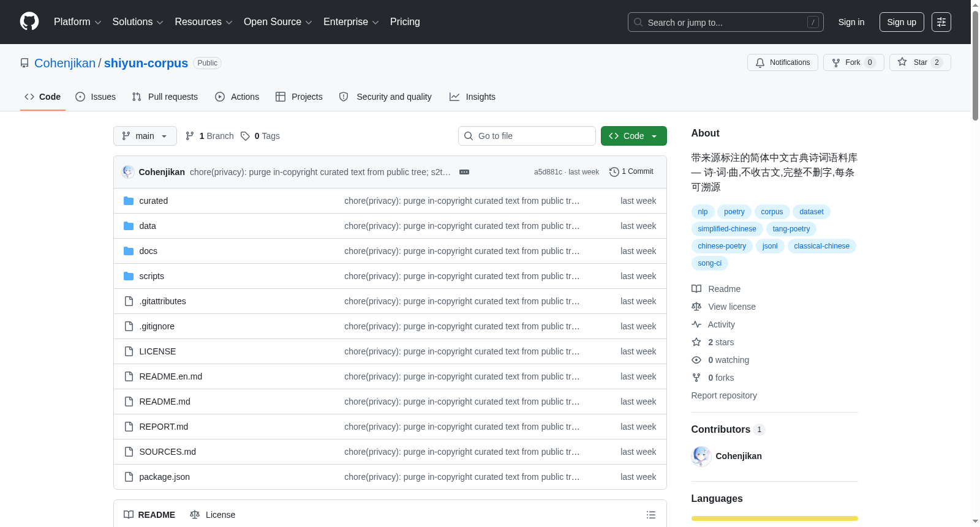Click the pulse icon beside Activity

[696, 324]
